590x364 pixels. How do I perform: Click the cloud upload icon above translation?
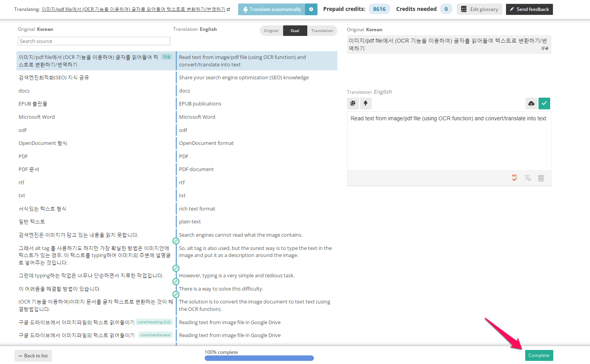click(531, 103)
